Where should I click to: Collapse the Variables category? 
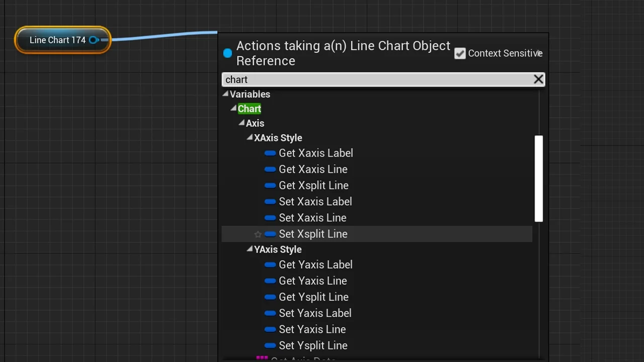pos(226,94)
